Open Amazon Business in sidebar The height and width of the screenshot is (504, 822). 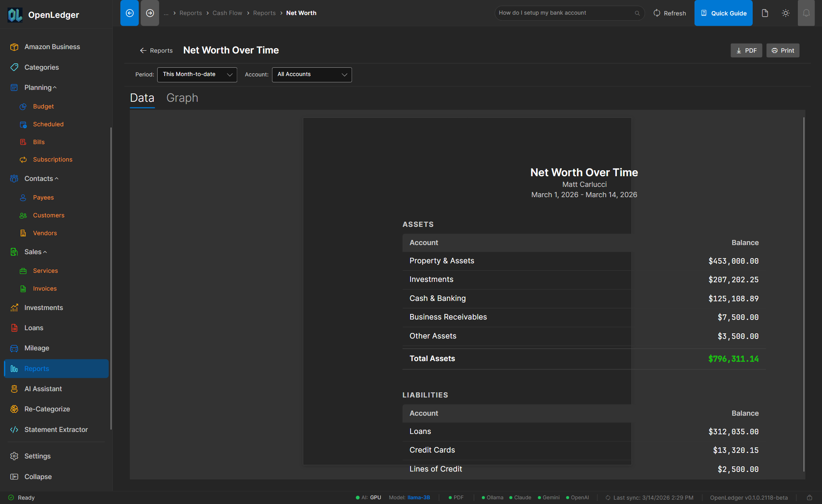(52, 47)
